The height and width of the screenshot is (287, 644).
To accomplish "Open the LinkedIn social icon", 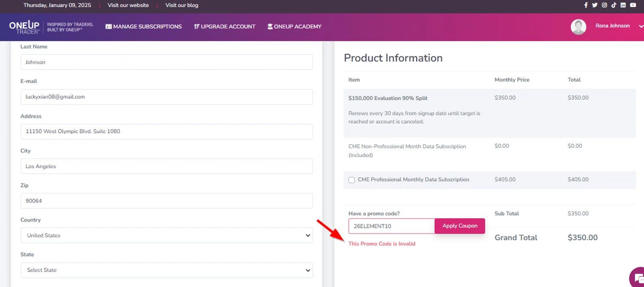I will tap(623, 5).
